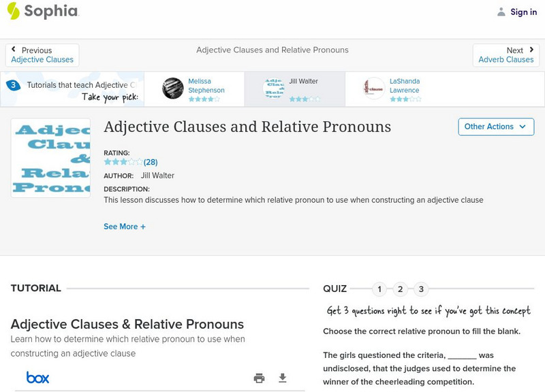Viewport: 545px width, 392px height.
Task: Click the Sophia logo icon
Action: (14, 11)
